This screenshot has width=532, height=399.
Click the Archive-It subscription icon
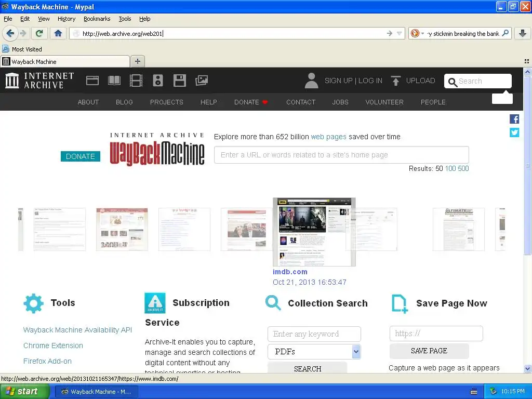coord(155,303)
